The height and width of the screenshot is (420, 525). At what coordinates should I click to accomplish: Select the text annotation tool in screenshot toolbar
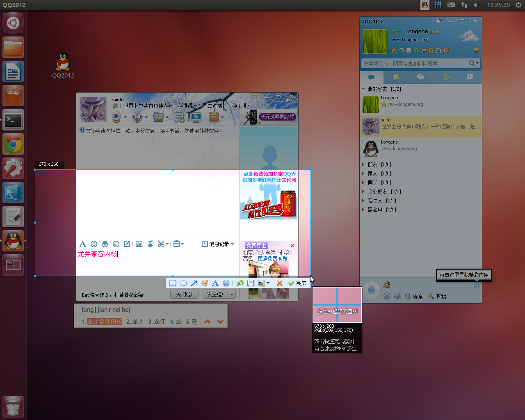(215, 283)
